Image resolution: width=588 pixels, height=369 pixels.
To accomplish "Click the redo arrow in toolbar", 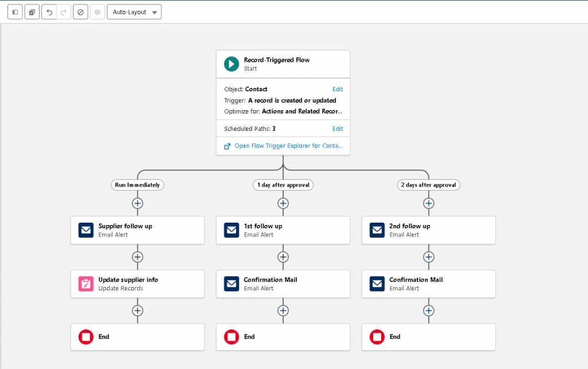I will (64, 12).
